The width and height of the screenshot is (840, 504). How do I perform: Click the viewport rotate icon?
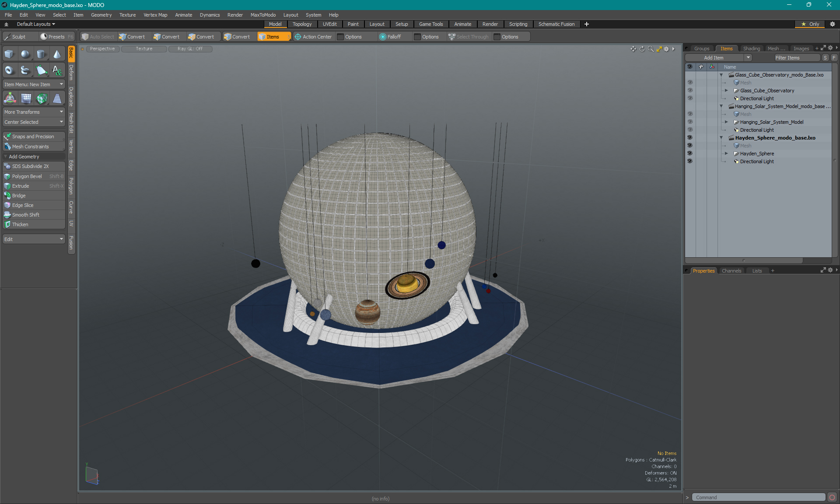(642, 49)
